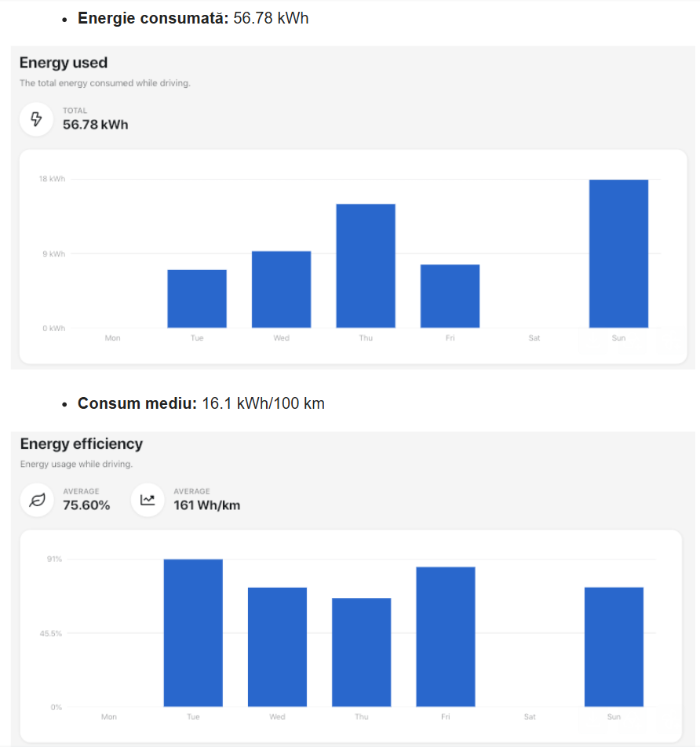The image size is (700, 747).
Task: Click the Energy efficiency heading
Action: [x=82, y=444]
